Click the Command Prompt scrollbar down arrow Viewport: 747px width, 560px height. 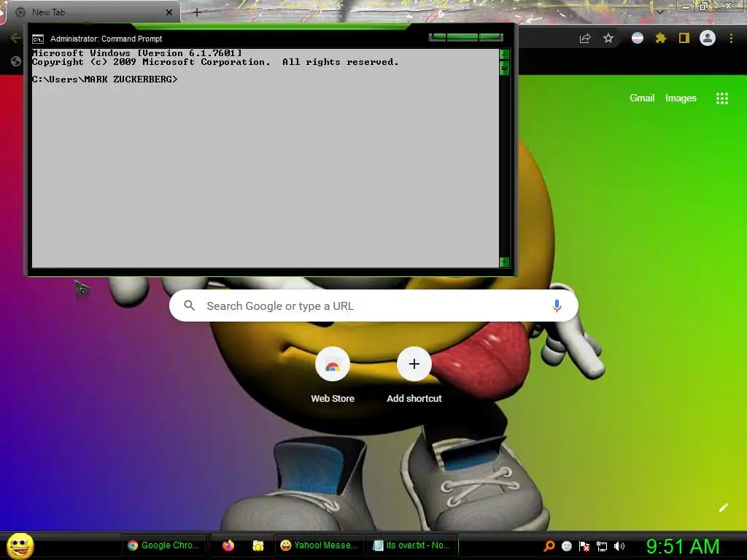point(504,262)
